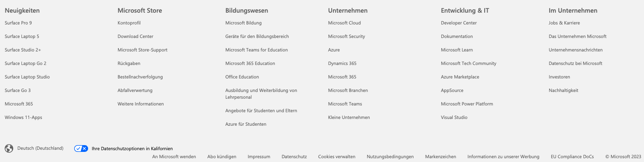Select the Azure link under Unternehmen
Screen dimensions: 644x162
point(334,50)
